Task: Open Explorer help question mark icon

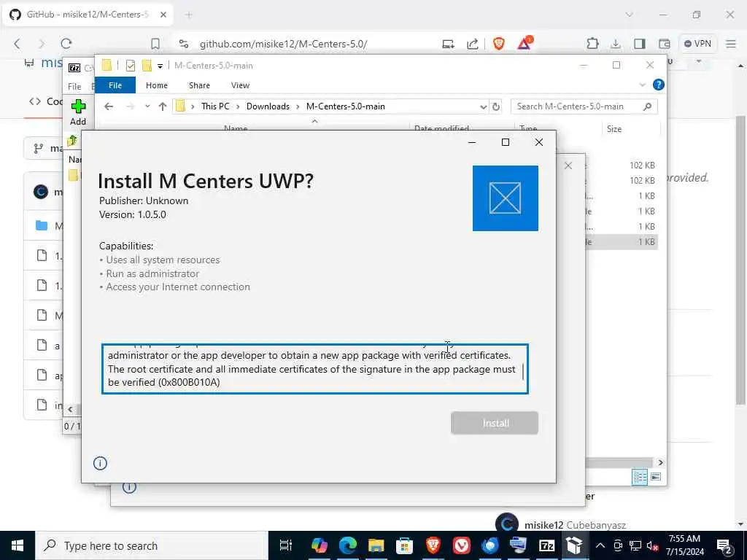Action: [x=659, y=85]
